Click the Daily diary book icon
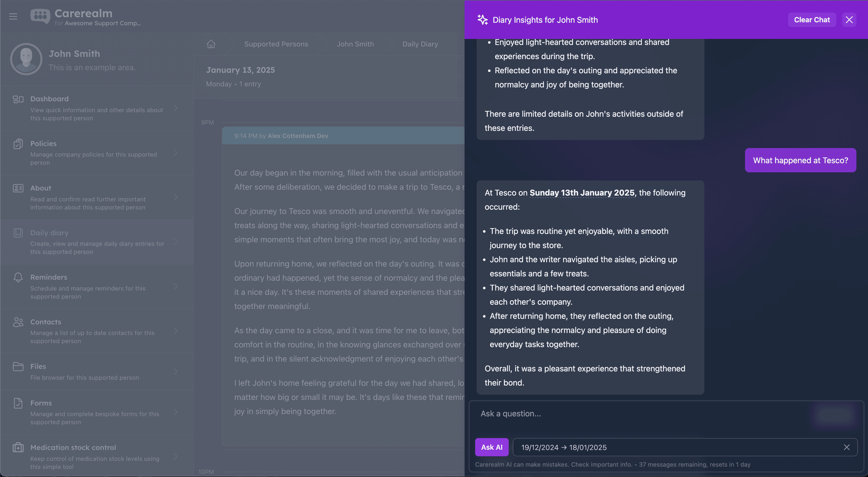The width and height of the screenshot is (868, 477). [x=18, y=233]
